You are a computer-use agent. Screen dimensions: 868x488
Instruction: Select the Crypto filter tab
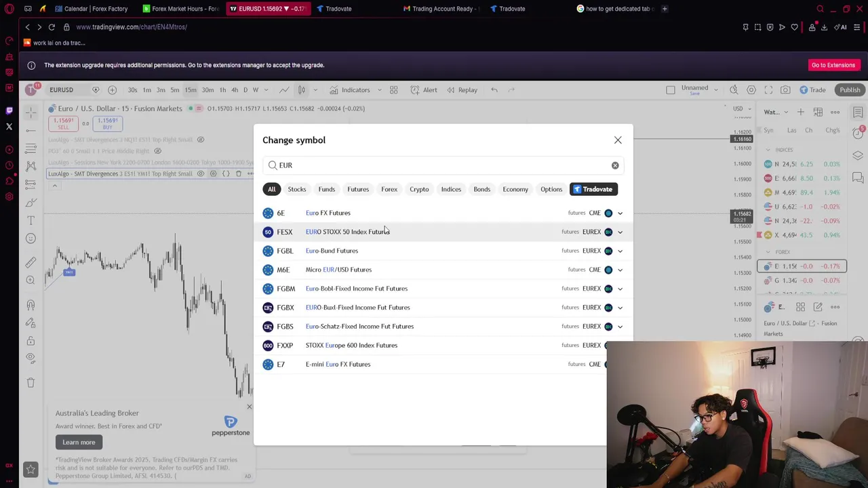tap(419, 189)
